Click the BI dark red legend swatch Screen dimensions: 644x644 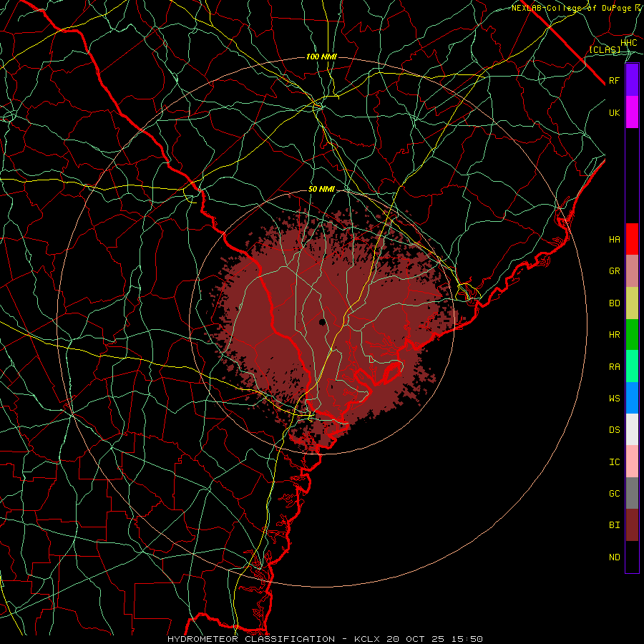coord(632,525)
